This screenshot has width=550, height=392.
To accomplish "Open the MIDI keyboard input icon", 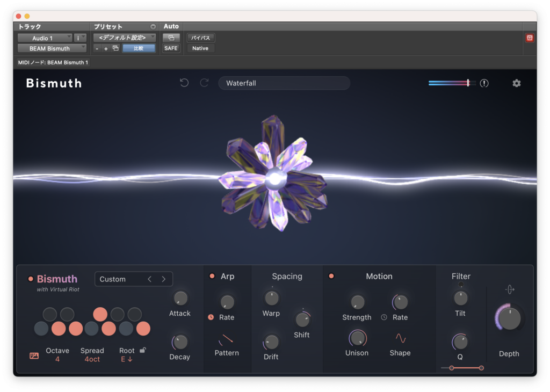I will pyautogui.click(x=34, y=356).
